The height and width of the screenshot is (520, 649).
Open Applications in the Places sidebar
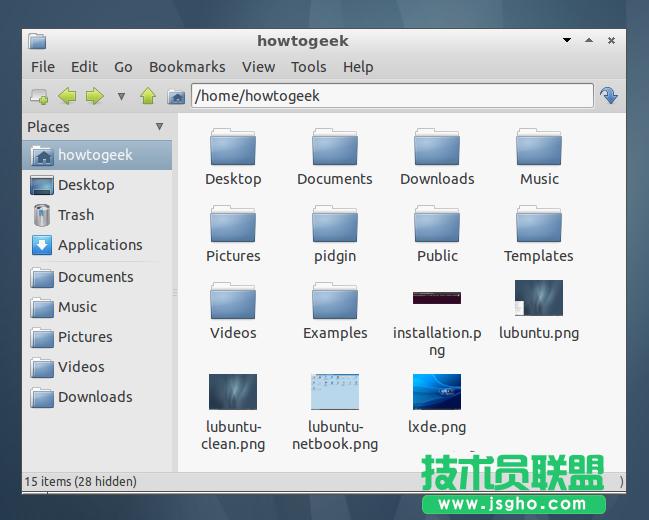click(97, 245)
